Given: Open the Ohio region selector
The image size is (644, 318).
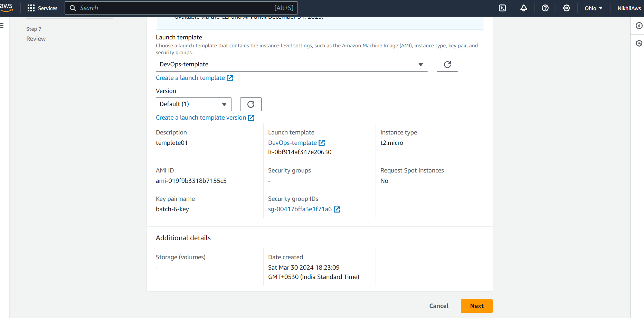Looking at the screenshot, I should 594,8.
